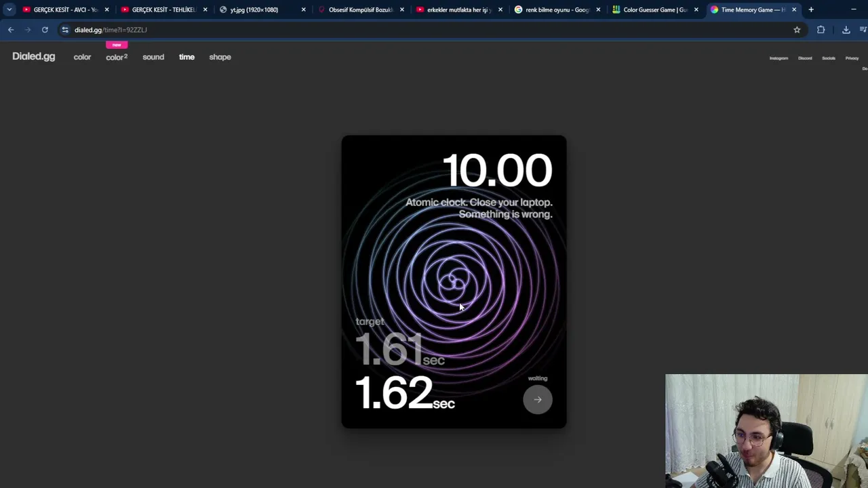
Task: Close the yt.jpg (1920×1080) tab
Action: [x=303, y=9]
